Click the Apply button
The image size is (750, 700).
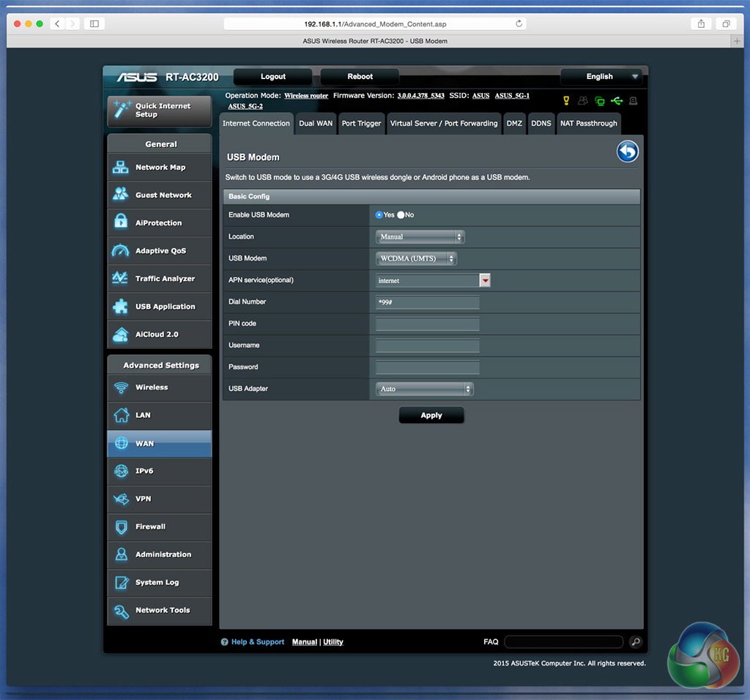point(431,415)
